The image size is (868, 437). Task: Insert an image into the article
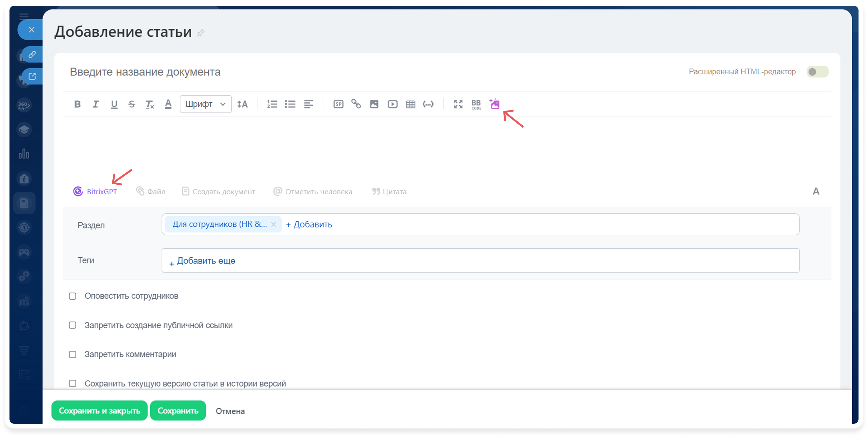374,104
